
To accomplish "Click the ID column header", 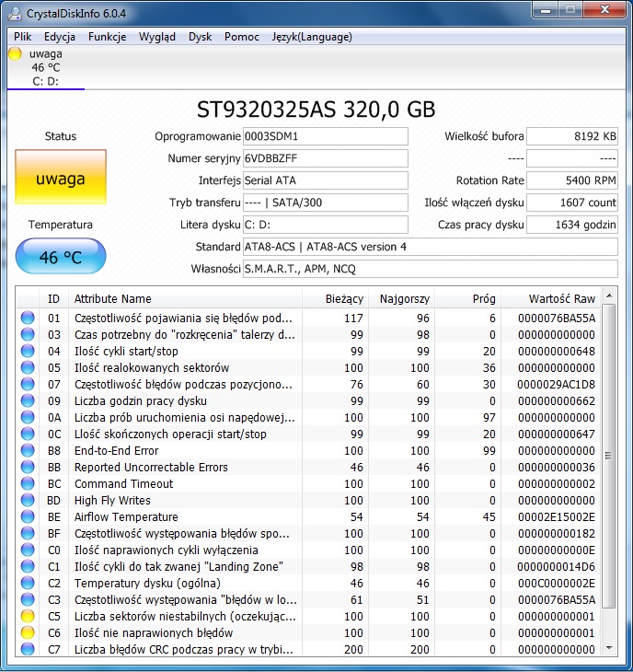I will pyautogui.click(x=53, y=298).
